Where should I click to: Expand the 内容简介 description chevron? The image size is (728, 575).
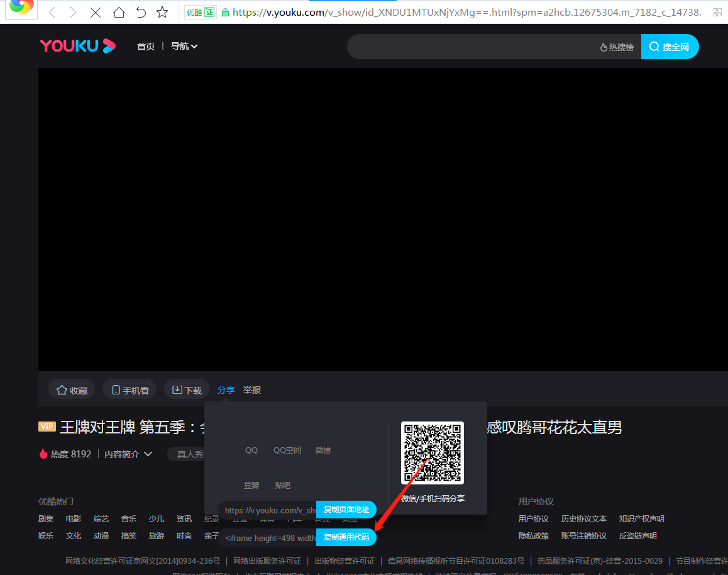[x=148, y=454]
